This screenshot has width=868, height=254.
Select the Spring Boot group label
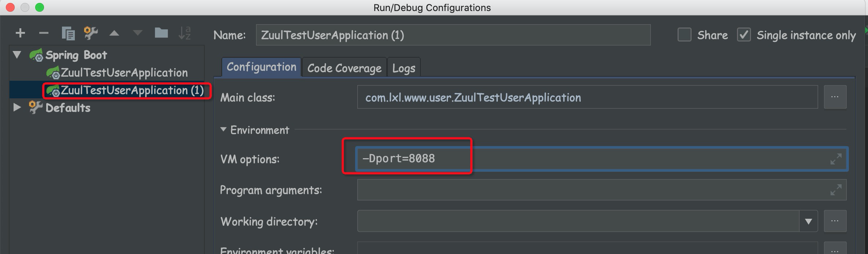point(76,55)
